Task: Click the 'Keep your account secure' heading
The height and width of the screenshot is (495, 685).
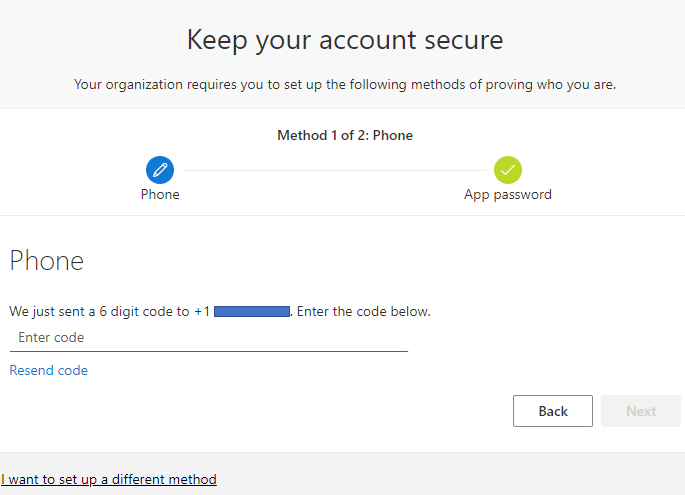Action: (345, 40)
